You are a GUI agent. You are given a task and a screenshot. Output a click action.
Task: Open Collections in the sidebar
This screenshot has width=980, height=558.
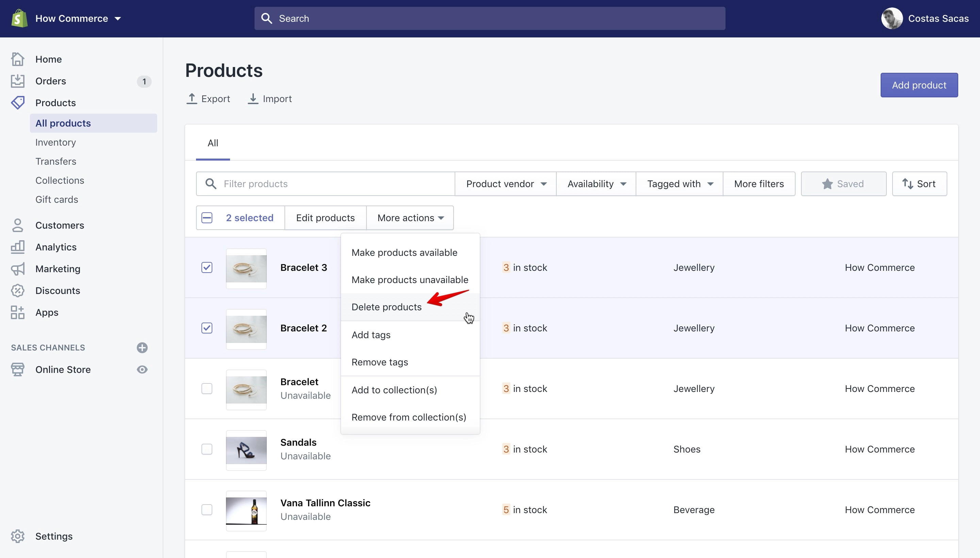[x=60, y=181]
